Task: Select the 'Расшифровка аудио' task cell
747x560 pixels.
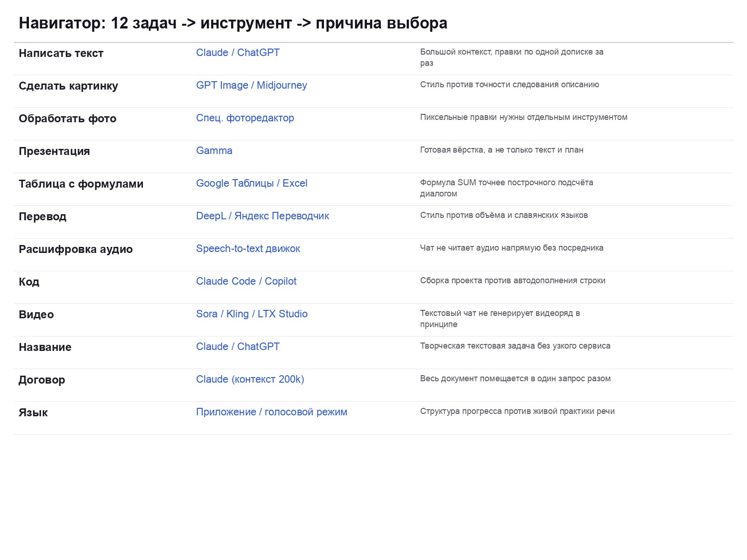Action: (76, 249)
